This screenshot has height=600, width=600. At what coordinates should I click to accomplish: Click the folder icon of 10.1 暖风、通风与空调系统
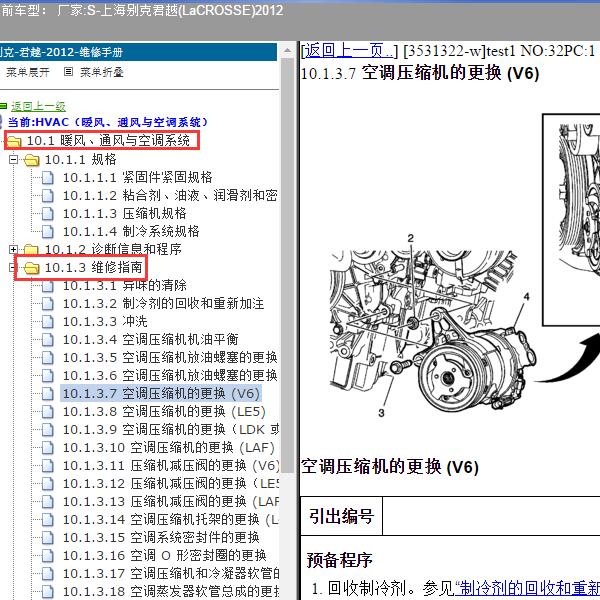[x=14, y=141]
